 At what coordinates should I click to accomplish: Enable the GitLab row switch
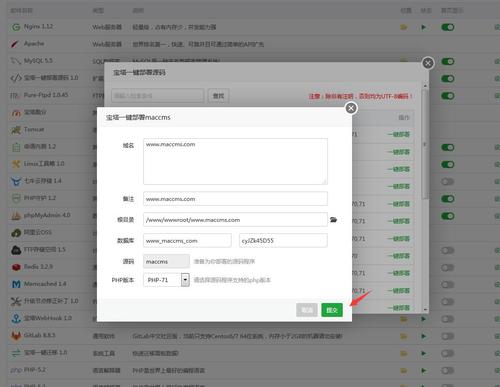pos(448,336)
